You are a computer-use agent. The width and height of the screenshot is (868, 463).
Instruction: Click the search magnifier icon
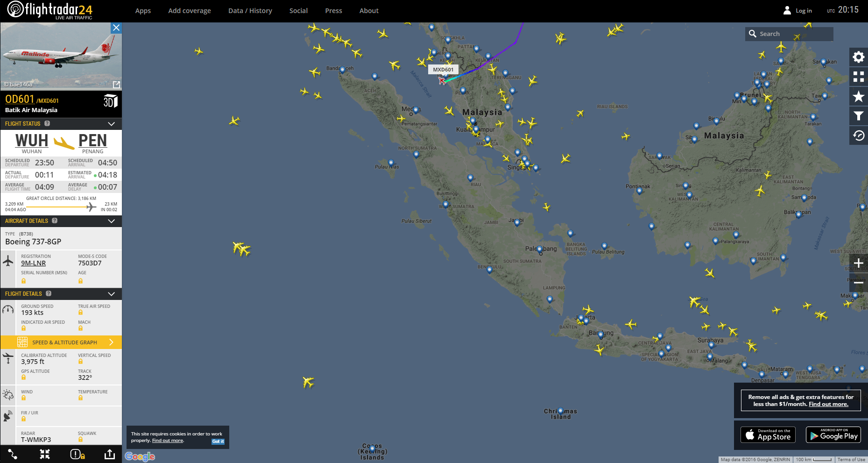click(752, 34)
